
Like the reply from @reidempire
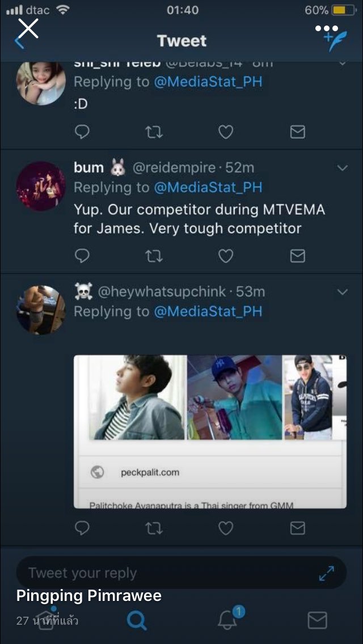click(x=226, y=256)
